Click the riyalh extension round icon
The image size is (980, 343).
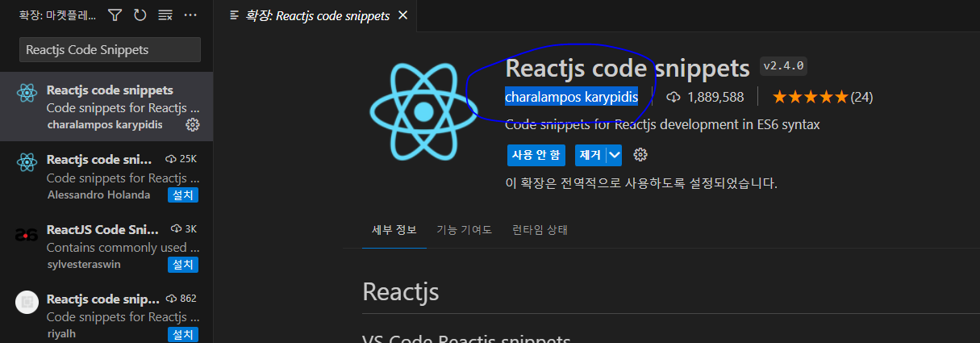[27, 302]
